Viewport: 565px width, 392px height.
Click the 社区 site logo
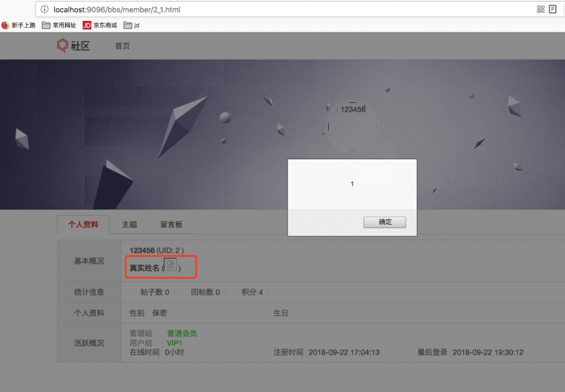coord(73,46)
